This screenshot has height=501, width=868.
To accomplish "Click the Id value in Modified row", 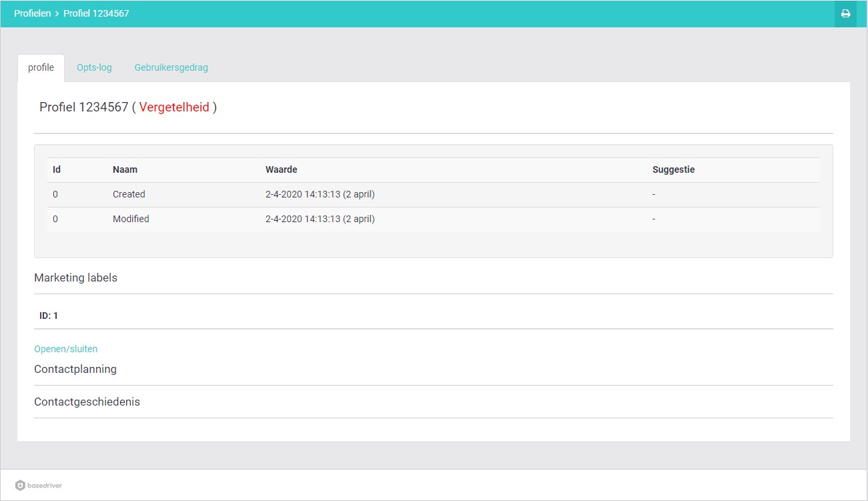I will (55, 219).
